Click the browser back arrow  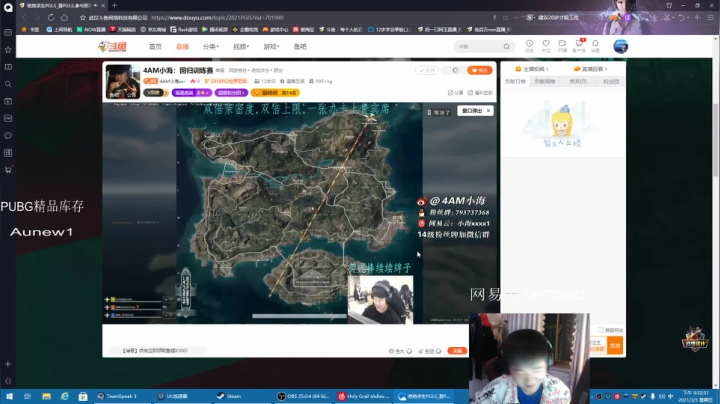pos(24,17)
